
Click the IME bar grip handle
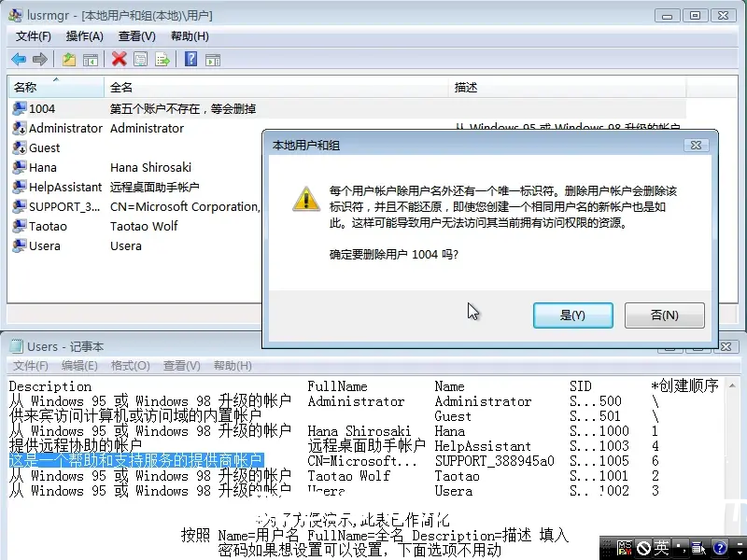click(x=607, y=548)
